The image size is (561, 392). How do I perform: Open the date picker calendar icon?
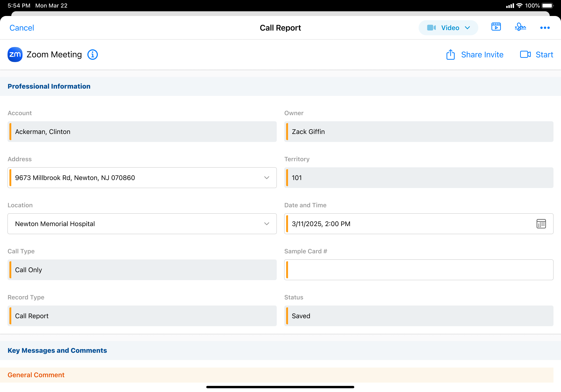tap(541, 224)
